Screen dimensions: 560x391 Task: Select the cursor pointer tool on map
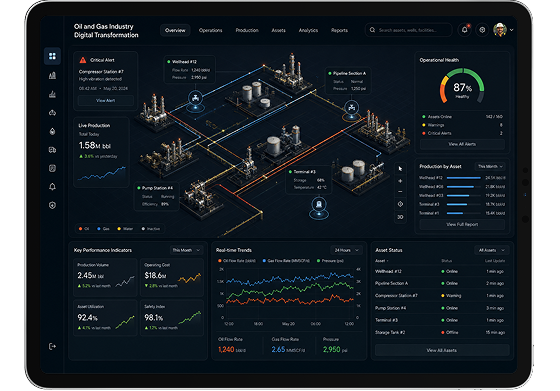(400, 169)
